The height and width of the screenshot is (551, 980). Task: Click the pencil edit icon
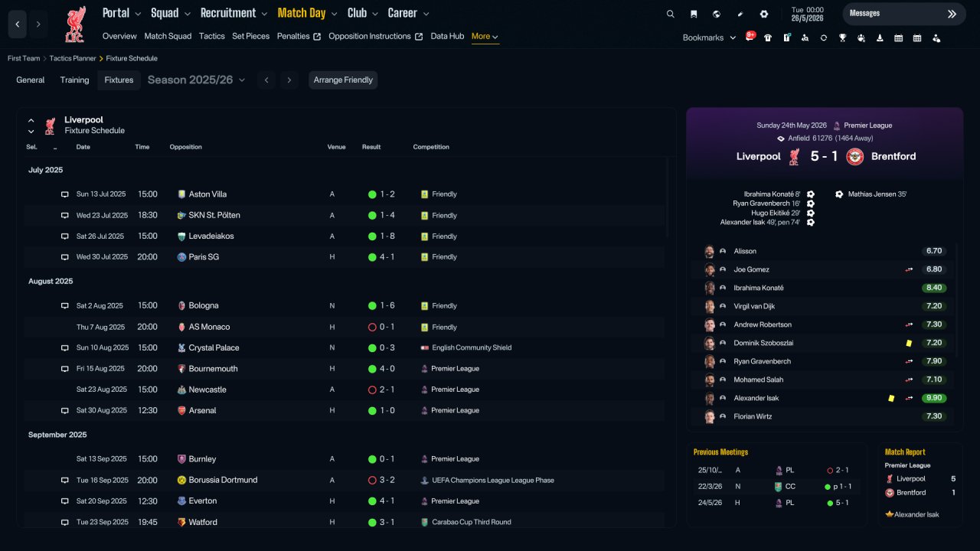pos(740,14)
